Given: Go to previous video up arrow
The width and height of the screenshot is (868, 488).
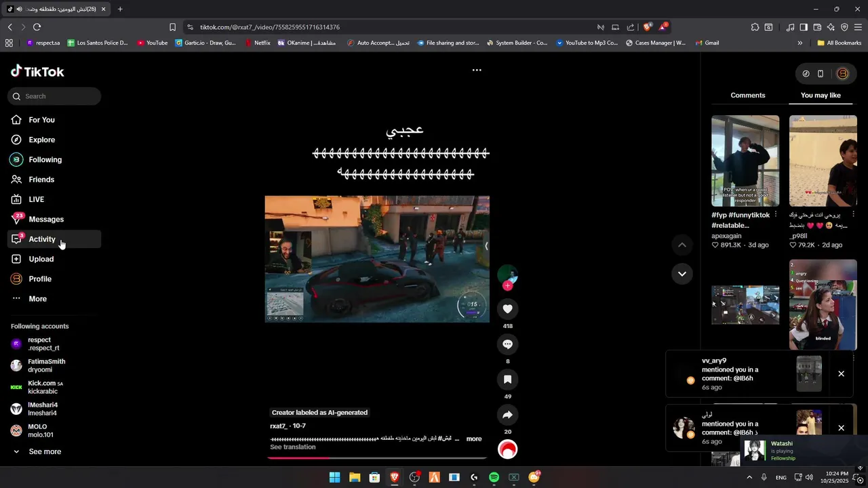Looking at the screenshot, I should coord(682,245).
